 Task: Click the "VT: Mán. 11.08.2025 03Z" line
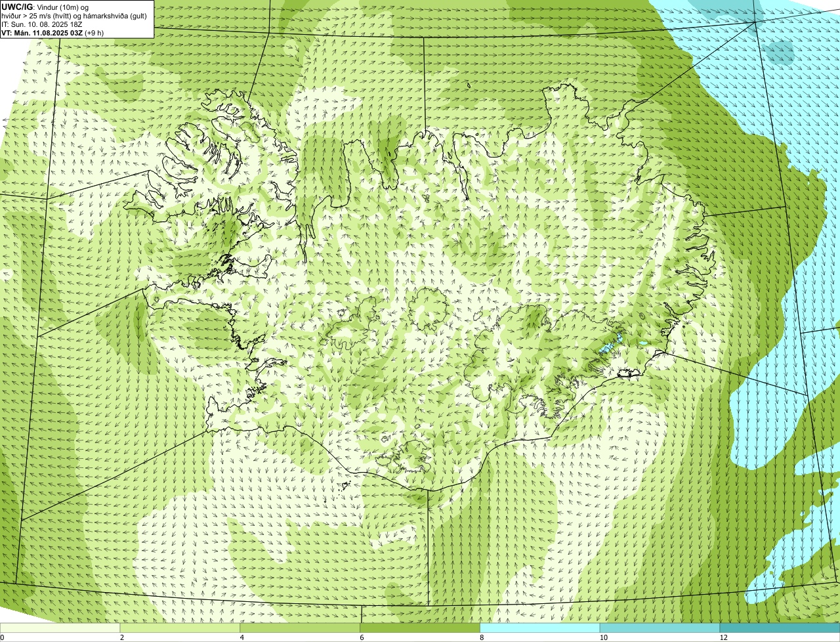pyautogui.click(x=52, y=32)
